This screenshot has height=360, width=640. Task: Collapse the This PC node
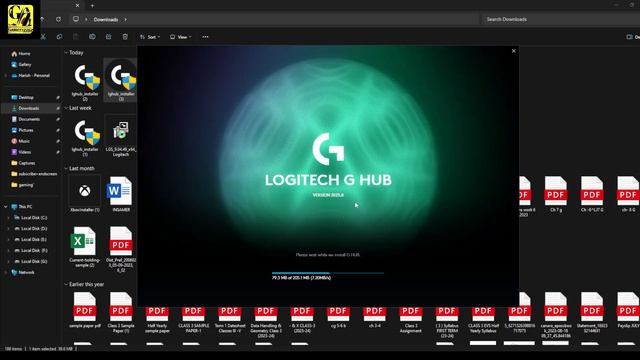coord(5,207)
